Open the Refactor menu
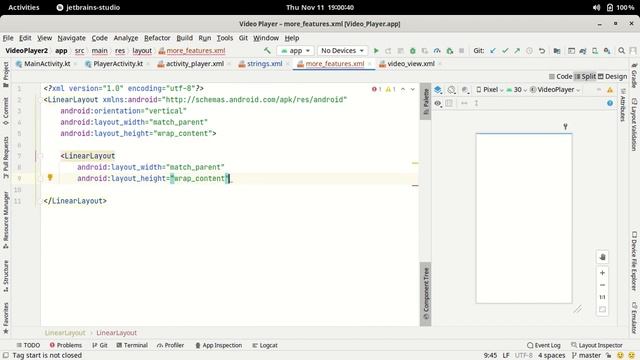Viewport: 640px width, 360px height. [x=157, y=38]
